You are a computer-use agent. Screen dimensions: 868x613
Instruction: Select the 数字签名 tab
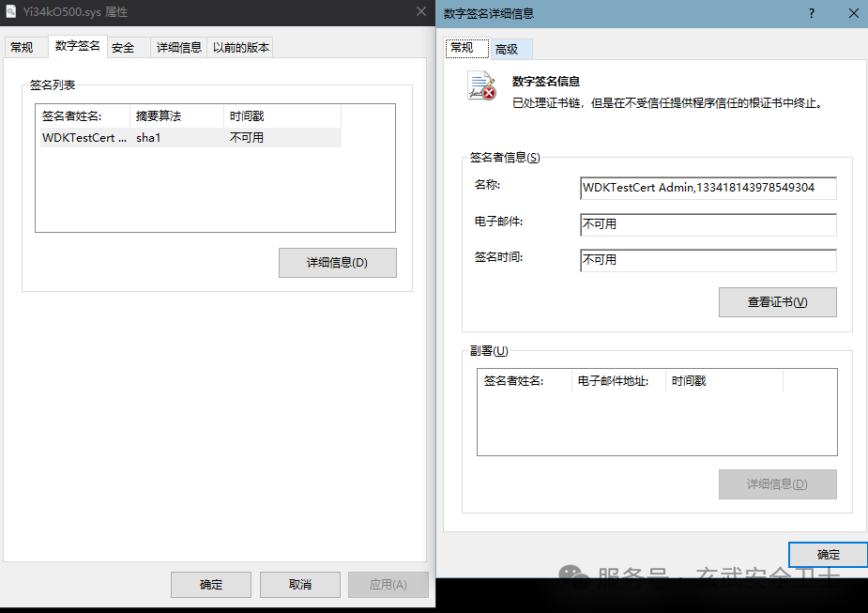77,46
